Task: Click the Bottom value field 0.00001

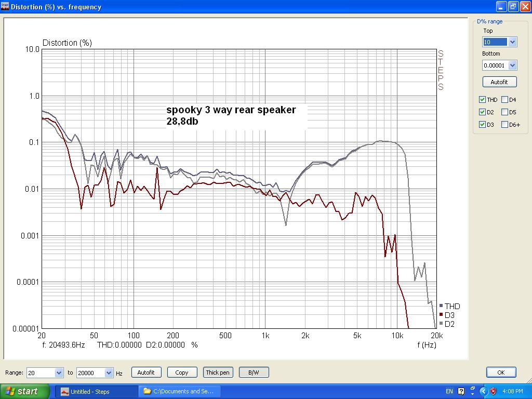Action: [495, 65]
